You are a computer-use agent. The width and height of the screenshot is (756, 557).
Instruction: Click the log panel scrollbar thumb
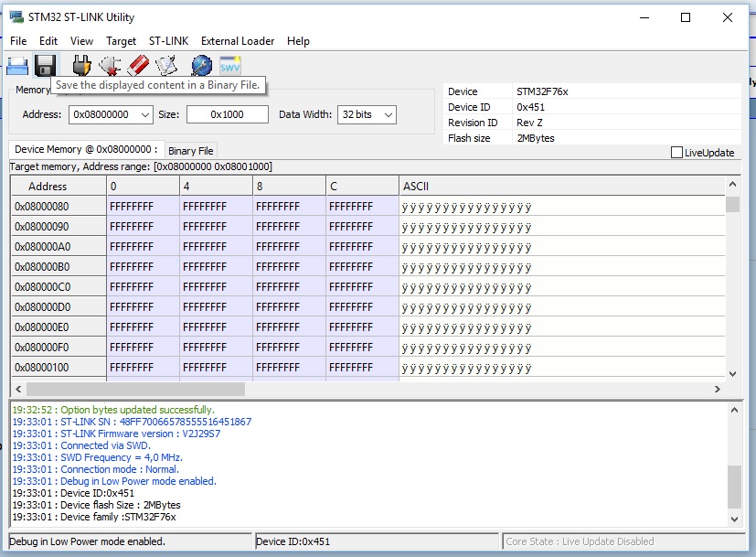[x=734, y=487]
